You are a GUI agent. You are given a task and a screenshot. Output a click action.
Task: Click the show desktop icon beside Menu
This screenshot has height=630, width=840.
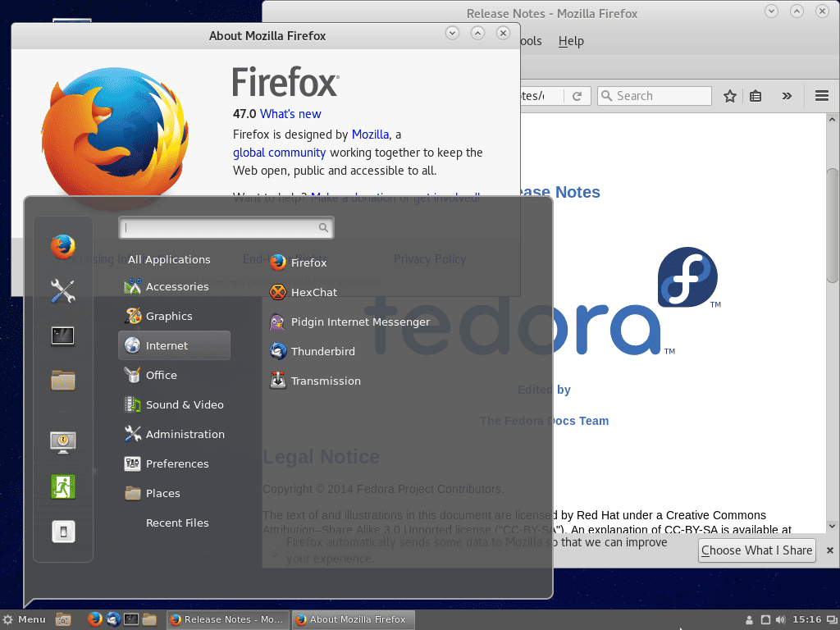63,619
